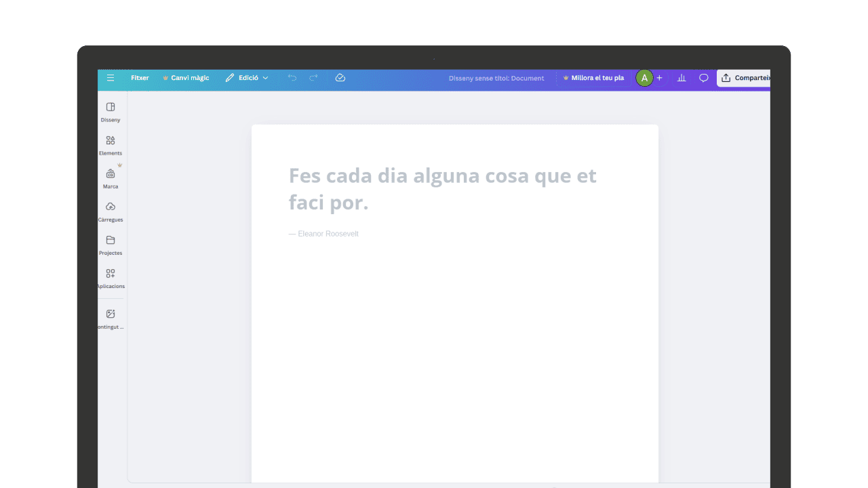Open the Marca brand panel
The height and width of the screenshot is (488, 868).
pos(111,178)
